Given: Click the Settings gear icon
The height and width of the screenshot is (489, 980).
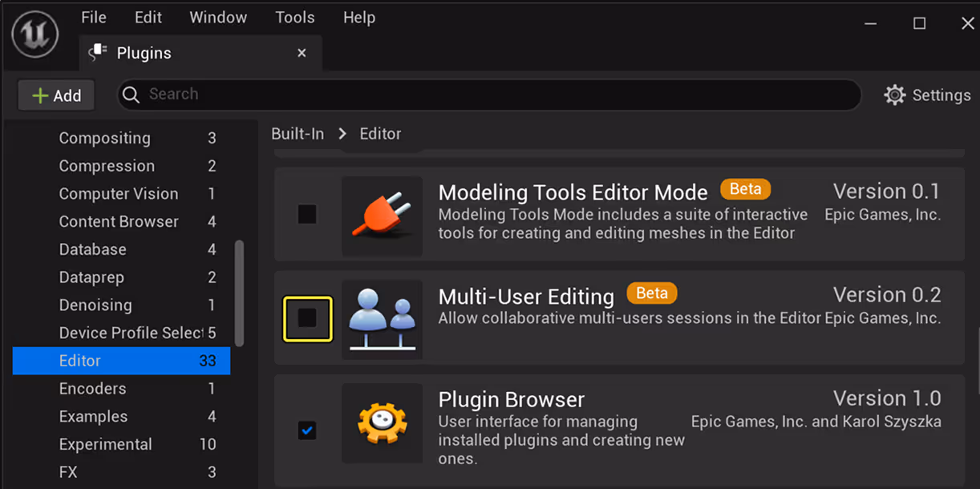Looking at the screenshot, I should [x=895, y=95].
